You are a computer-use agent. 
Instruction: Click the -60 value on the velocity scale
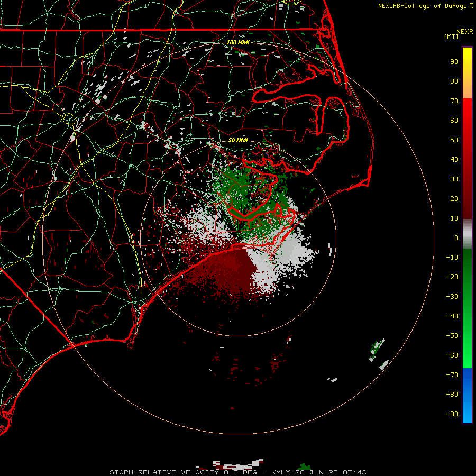(x=452, y=355)
